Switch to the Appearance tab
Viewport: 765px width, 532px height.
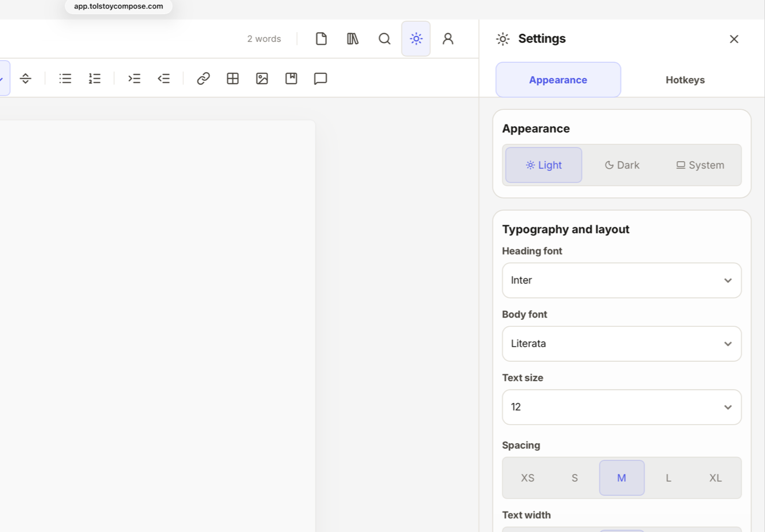[x=558, y=80]
